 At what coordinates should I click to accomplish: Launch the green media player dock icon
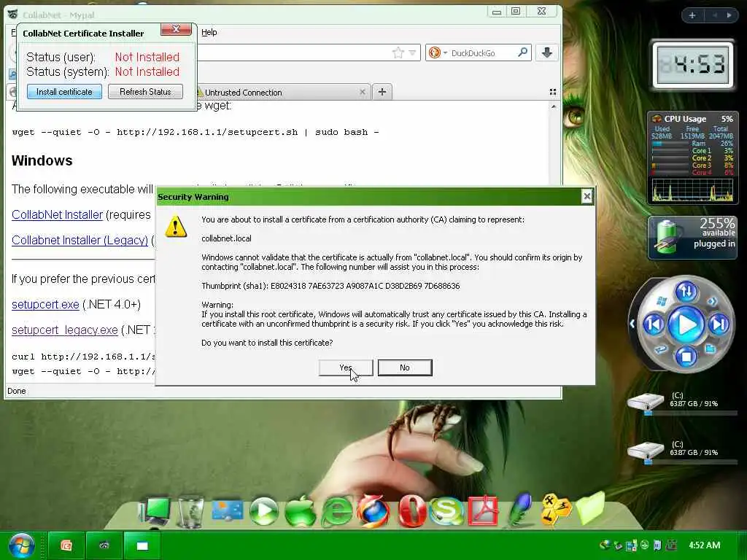(264, 511)
